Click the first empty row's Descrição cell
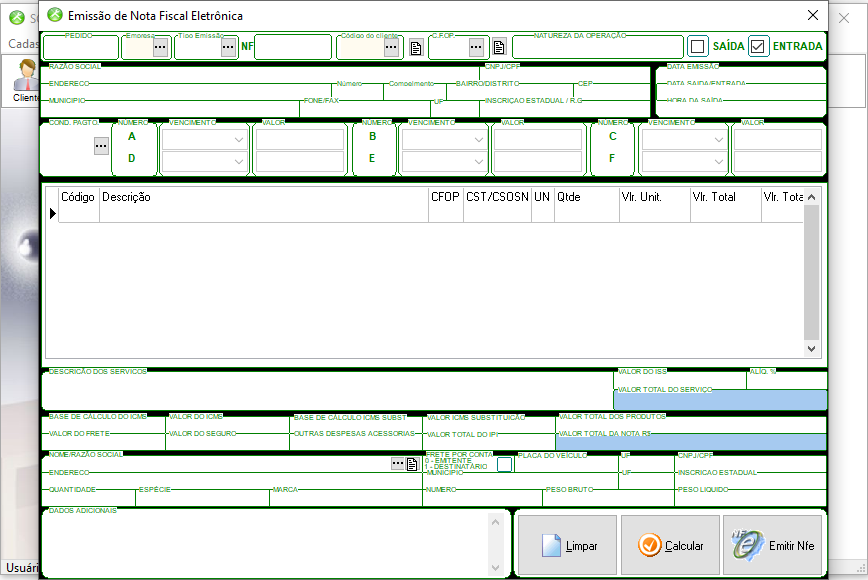This screenshot has width=868, height=580. (x=264, y=214)
